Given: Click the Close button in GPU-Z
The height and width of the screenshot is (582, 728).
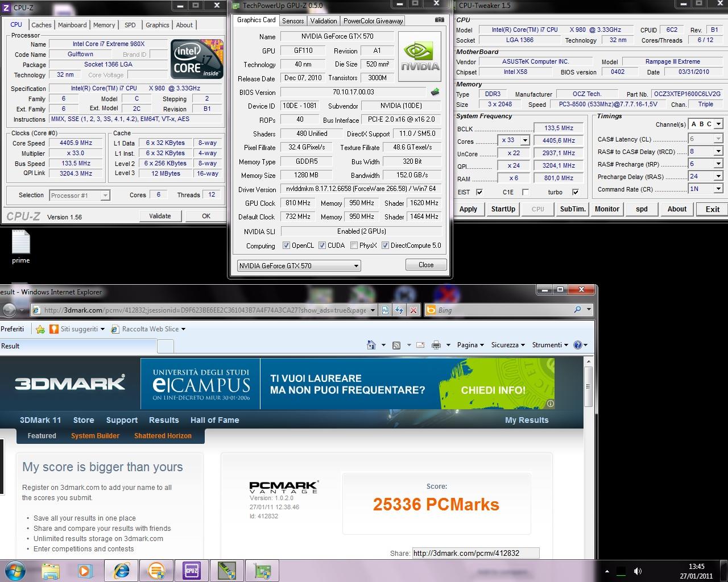Looking at the screenshot, I should 426,265.
